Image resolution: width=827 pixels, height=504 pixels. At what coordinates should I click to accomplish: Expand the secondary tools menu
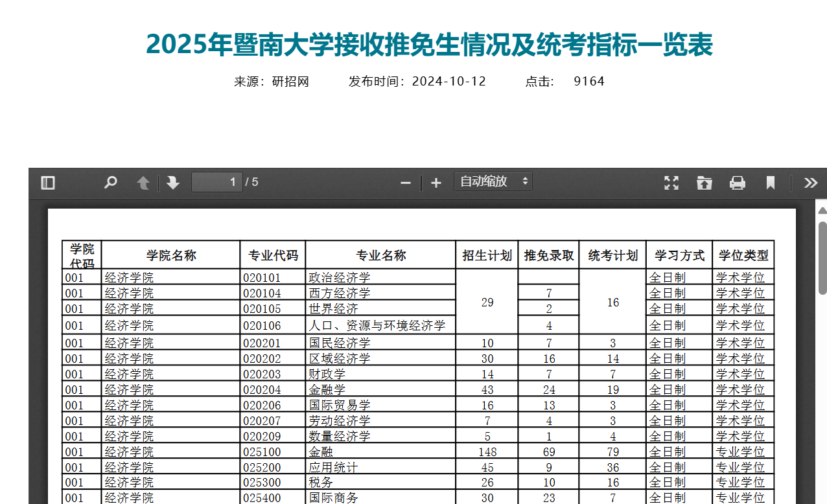(x=811, y=183)
